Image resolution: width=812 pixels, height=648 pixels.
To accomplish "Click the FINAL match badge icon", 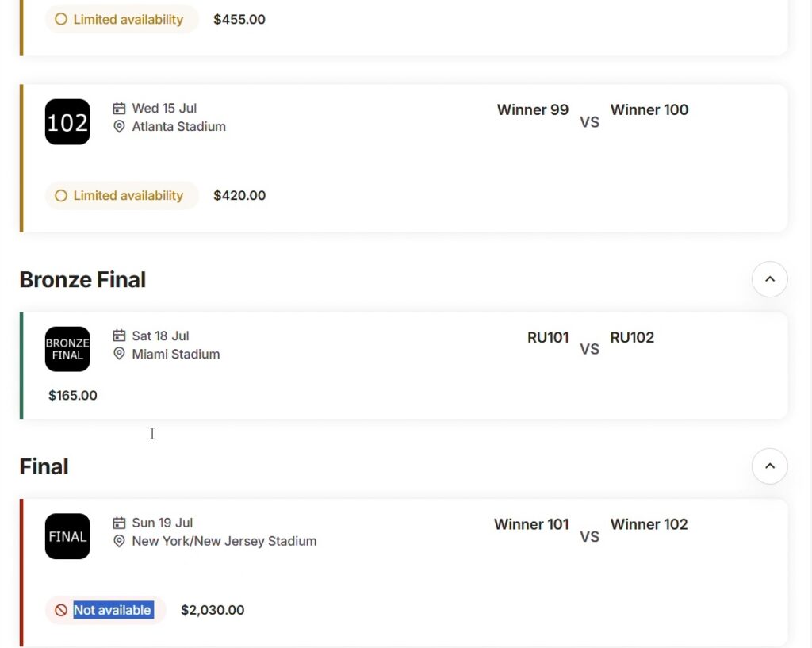I will [67, 536].
